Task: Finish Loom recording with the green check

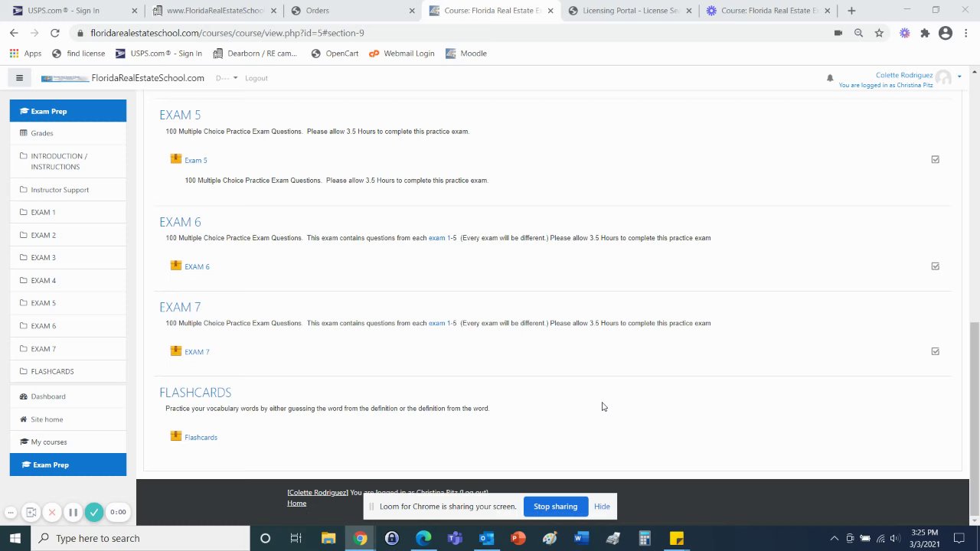Action: pyautogui.click(x=94, y=512)
